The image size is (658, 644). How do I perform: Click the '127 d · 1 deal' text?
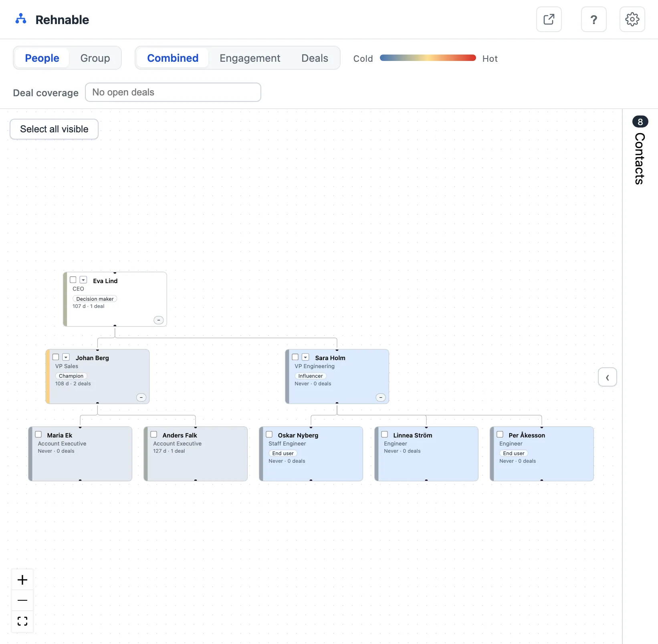coord(169,451)
